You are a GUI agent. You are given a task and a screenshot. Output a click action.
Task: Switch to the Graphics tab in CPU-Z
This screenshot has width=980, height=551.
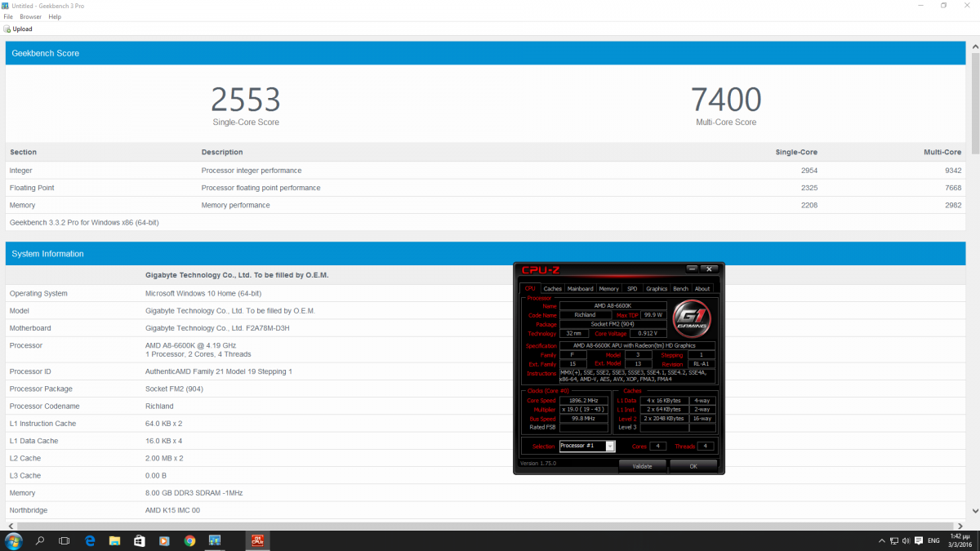(x=657, y=288)
